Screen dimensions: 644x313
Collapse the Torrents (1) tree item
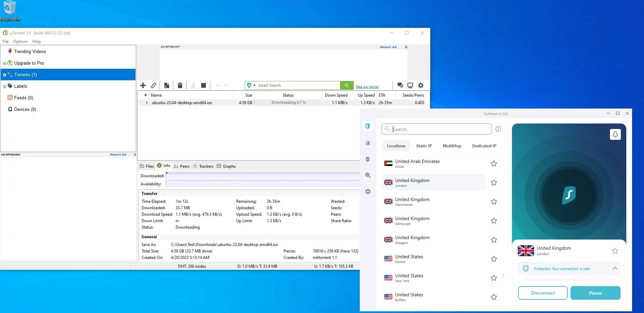[x=5, y=75]
